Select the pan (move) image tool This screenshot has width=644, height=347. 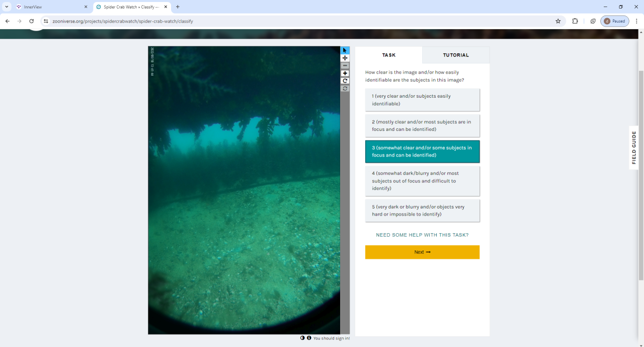tap(345, 58)
